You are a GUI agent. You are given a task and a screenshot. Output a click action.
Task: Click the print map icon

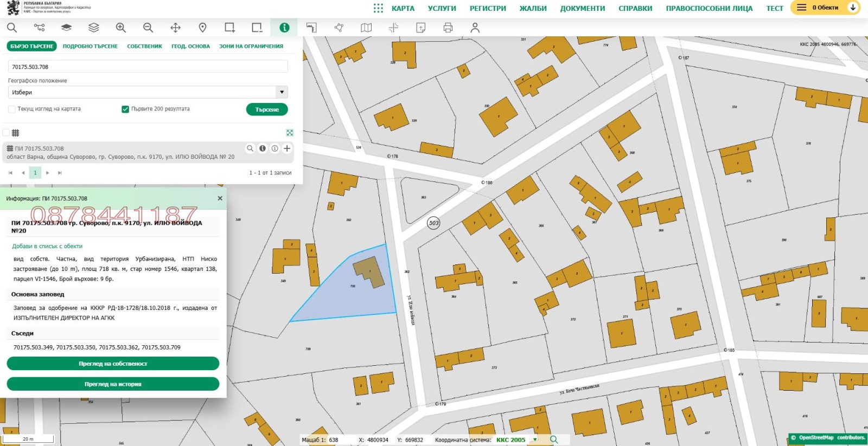(x=448, y=28)
